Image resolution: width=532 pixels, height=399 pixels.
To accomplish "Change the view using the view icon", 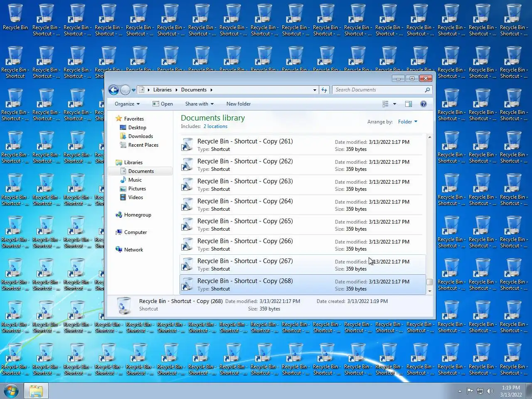I will [385, 104].
